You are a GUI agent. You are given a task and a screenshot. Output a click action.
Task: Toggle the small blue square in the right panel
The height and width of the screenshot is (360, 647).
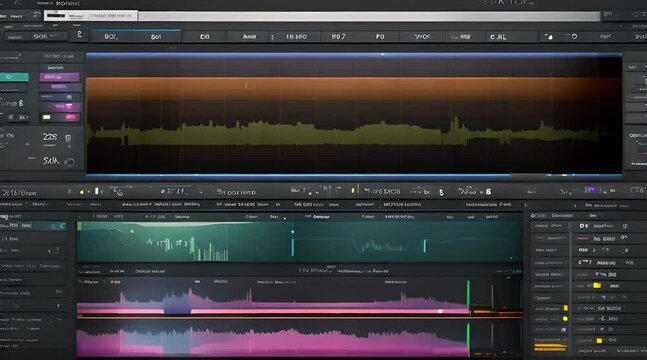(564, 329)
